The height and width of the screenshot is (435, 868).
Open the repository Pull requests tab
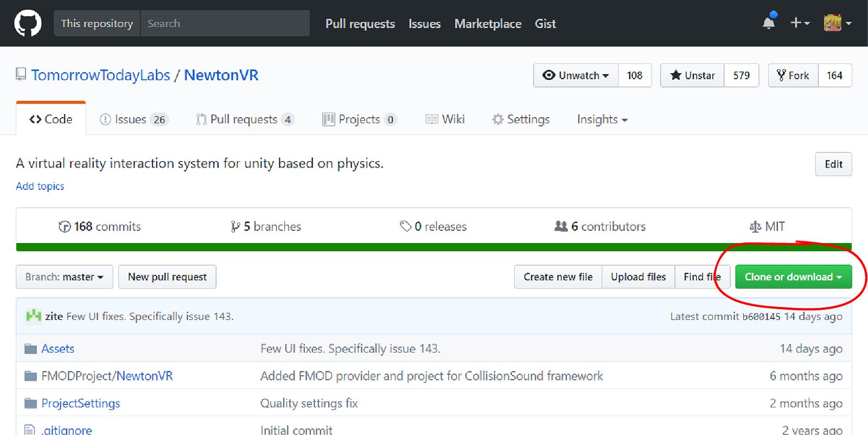click(245, 119)
